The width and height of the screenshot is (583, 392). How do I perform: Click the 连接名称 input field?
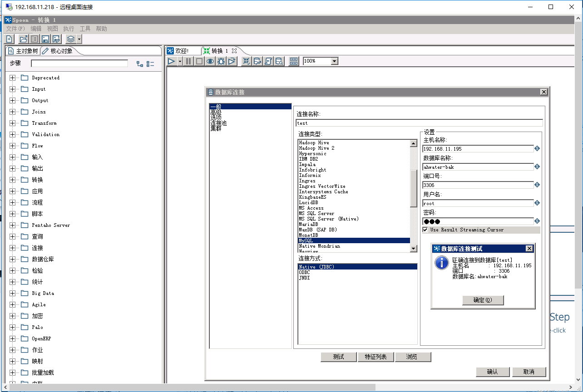coord(419,123)
